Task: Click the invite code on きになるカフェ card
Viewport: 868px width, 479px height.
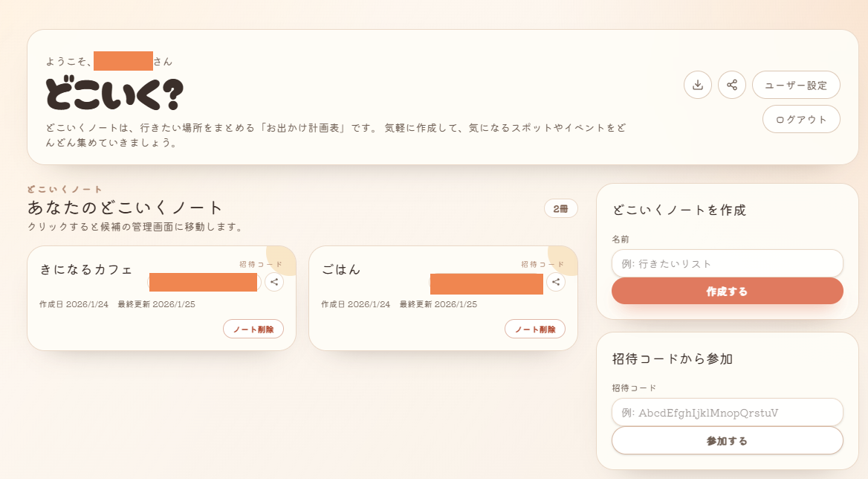Action: tap(203, 282)
